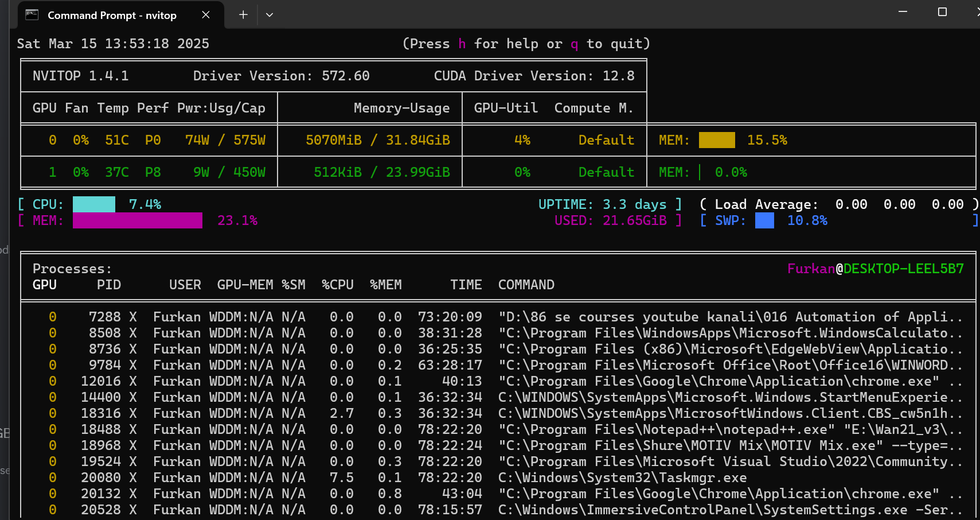The height and width of the screenshot is (520, 980).
Task: Open a new terminal tab with plus button
Action: [x=243, y=15]
